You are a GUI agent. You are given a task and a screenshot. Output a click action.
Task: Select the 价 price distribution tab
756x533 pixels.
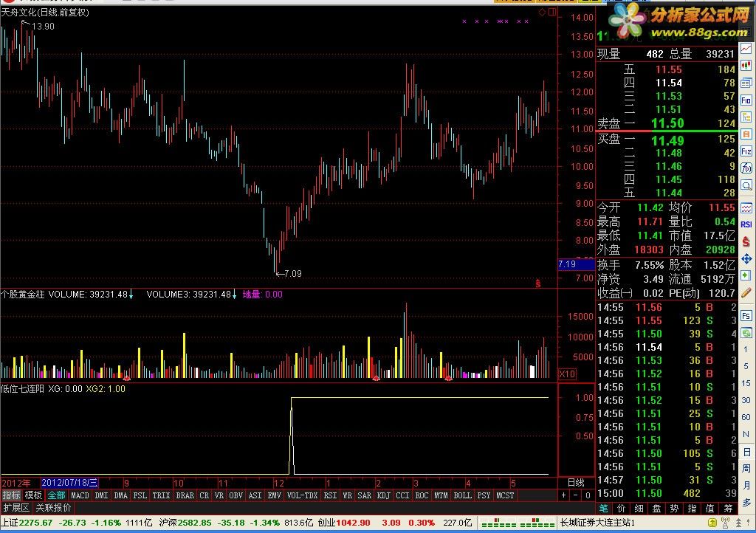tap(621, 509)
